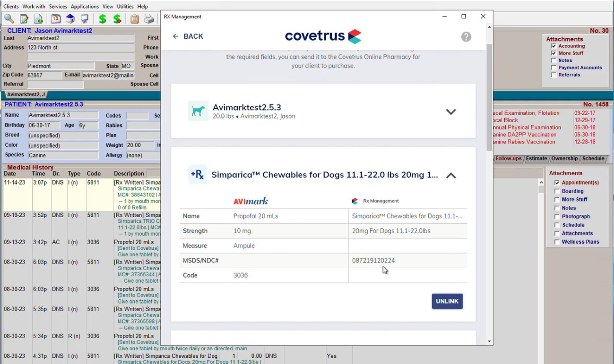Click the edit note pencil toolbar icon
This screenshot has width=614, height=364.
pyautogui.click(x=24, y=19)
